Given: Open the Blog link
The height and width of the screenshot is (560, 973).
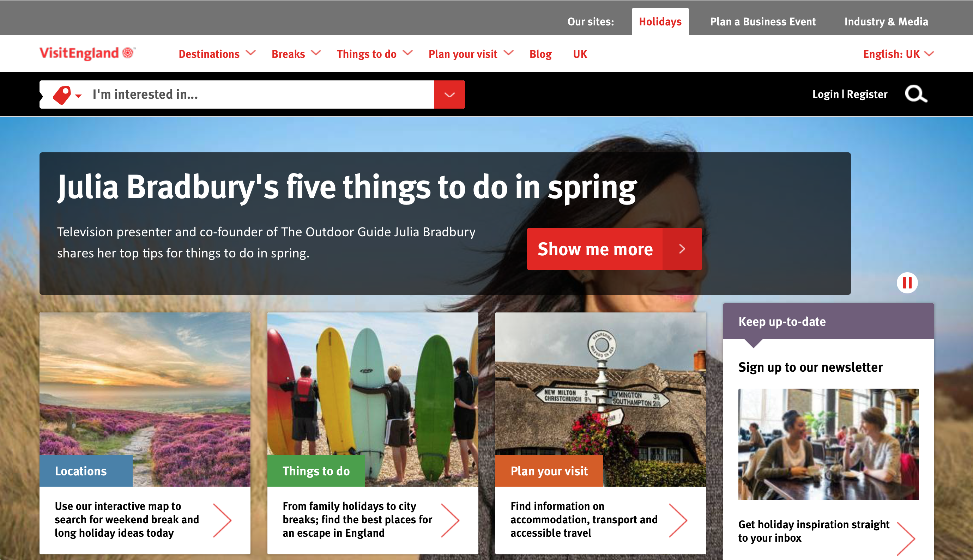Looking at the screenshot, I should coord(540,54).
